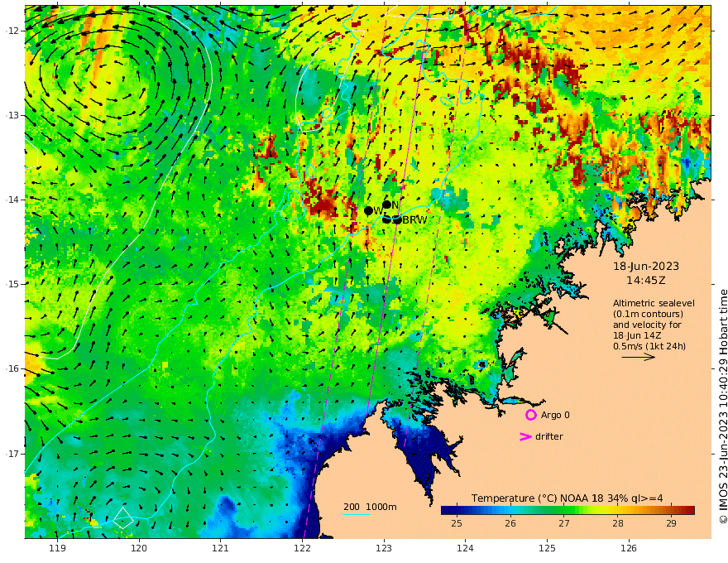
Task: Click longitude axis label 125
Action: click(548, 548)
